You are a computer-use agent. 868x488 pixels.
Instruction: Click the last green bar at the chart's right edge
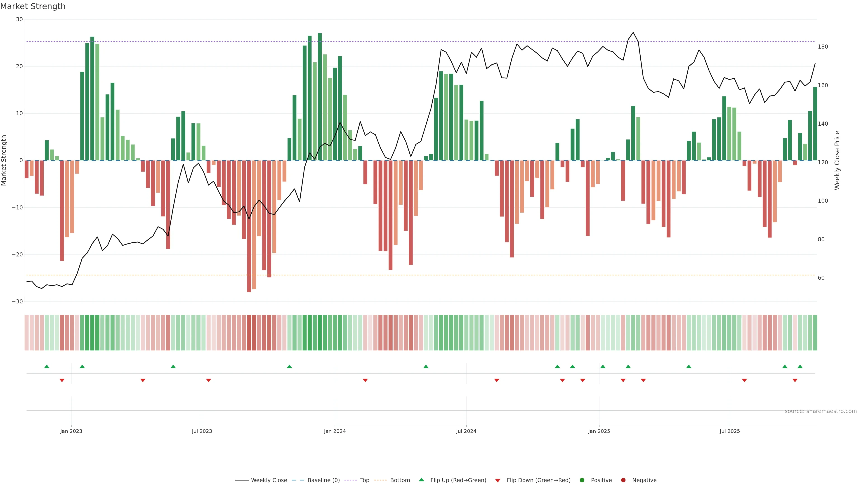pyautogui.click(x=815, y=124)
